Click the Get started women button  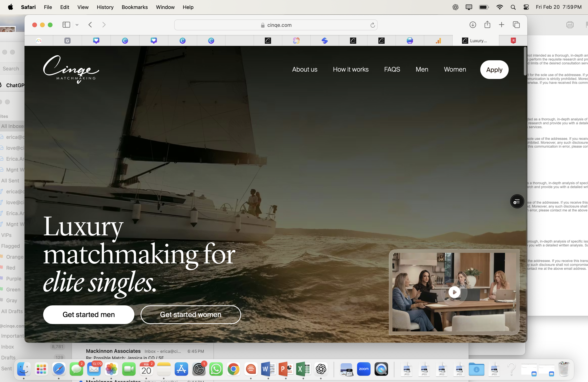tap(191, 315)
